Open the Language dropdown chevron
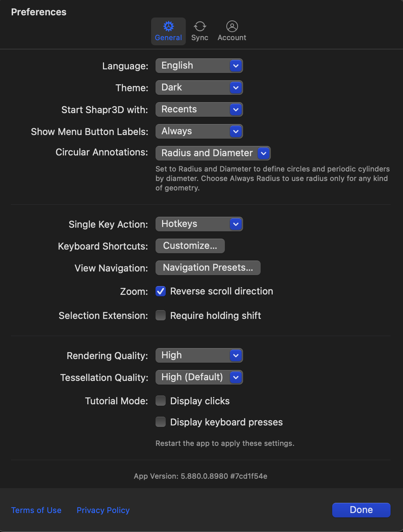Viewport: 403px width, 532px height. point(236,66)
